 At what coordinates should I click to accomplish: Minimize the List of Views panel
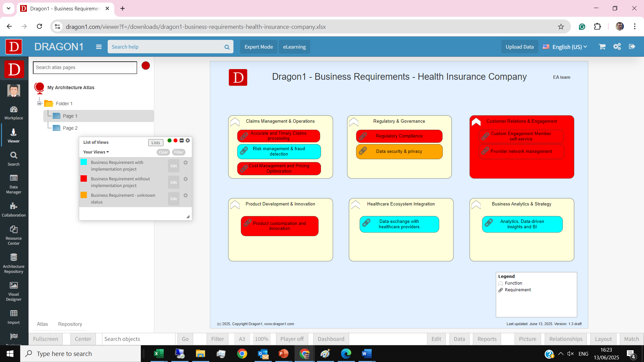(181, 141)
